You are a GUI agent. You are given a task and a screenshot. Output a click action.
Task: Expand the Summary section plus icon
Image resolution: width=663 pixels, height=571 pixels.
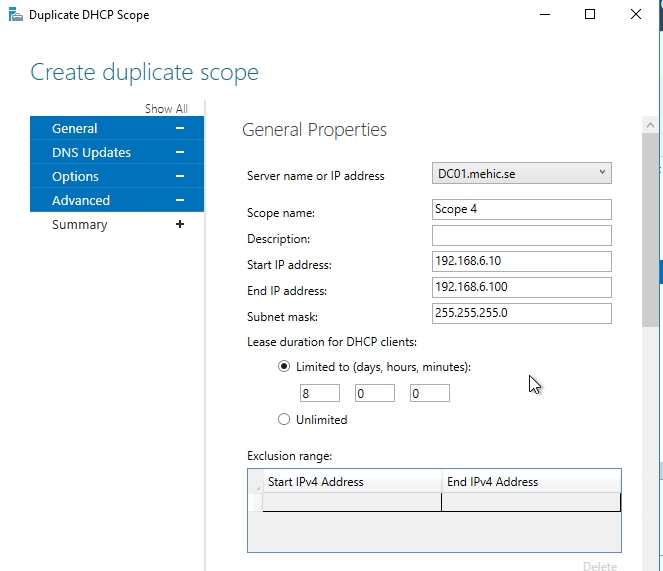pyautogui.click(x=180, y=224)
